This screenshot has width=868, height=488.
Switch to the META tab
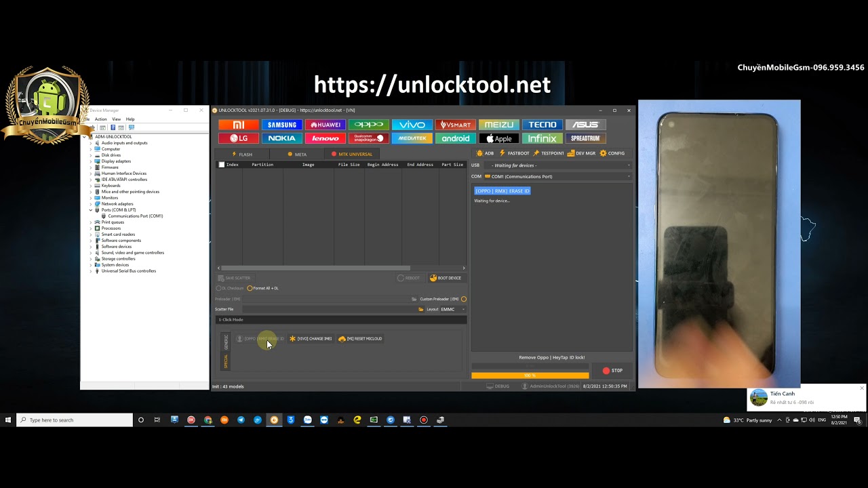(297, 154)
